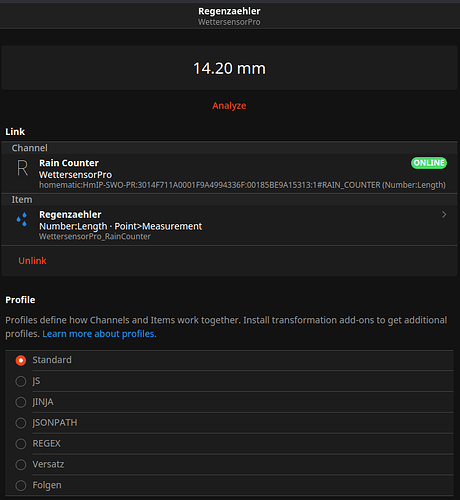Select the JS profile radio button
This screenshot has width=460, height=500.
21,381
